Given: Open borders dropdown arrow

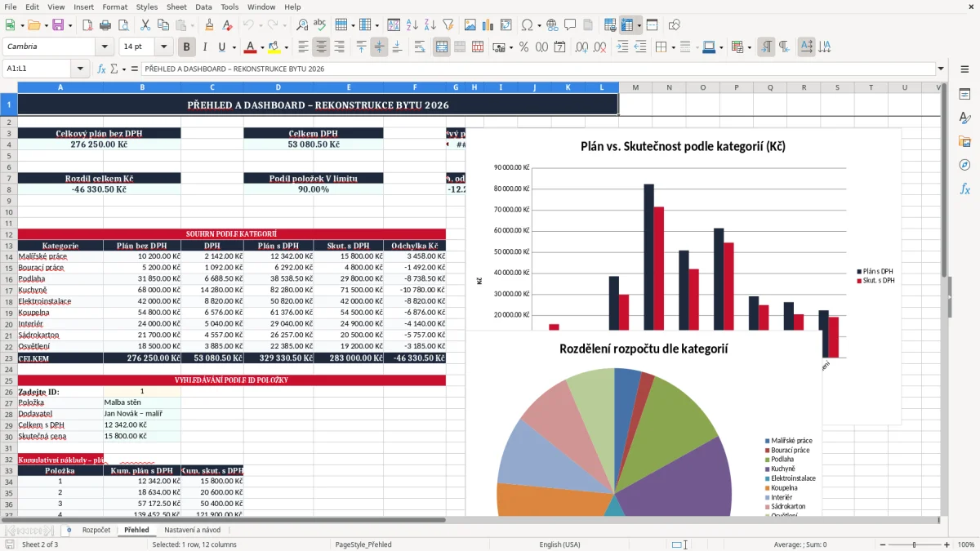Looking at the screenshot, I should click(x=671, y=47).
